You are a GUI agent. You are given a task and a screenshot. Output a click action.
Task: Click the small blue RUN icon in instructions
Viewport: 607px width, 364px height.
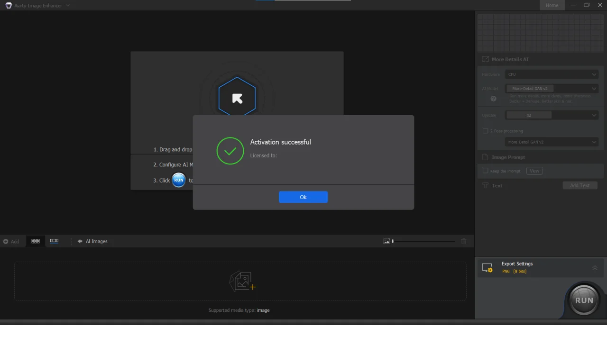click(179, 180)
